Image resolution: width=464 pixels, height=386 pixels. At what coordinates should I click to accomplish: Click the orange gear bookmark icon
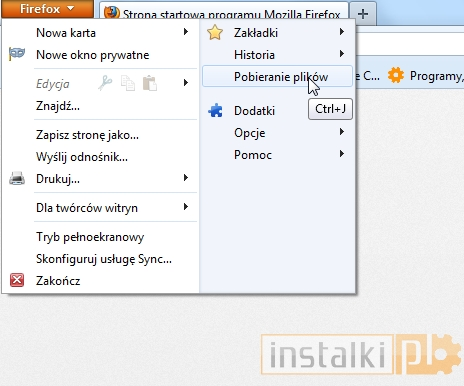396,75
